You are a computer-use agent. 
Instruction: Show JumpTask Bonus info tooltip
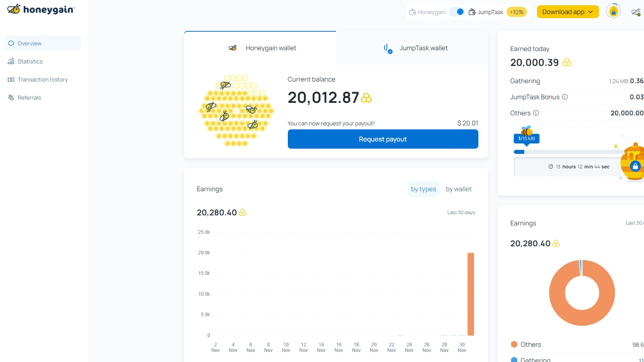point(565,97)
